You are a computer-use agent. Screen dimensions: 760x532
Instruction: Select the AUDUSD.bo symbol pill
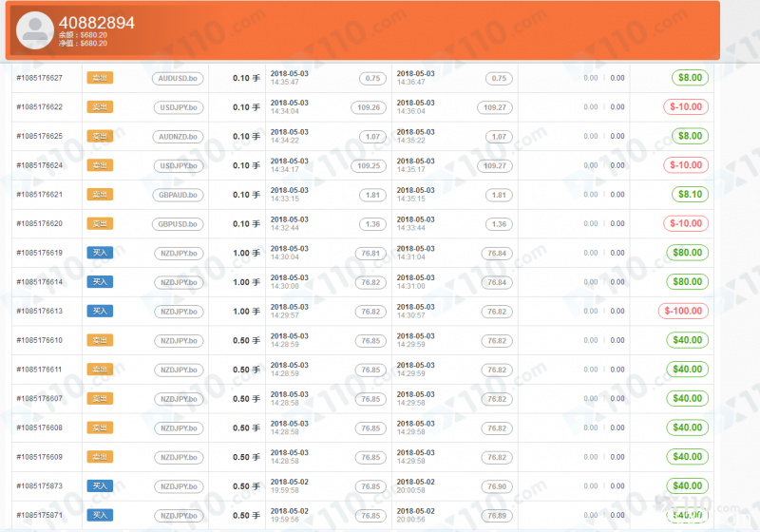[x=178, y=79]
